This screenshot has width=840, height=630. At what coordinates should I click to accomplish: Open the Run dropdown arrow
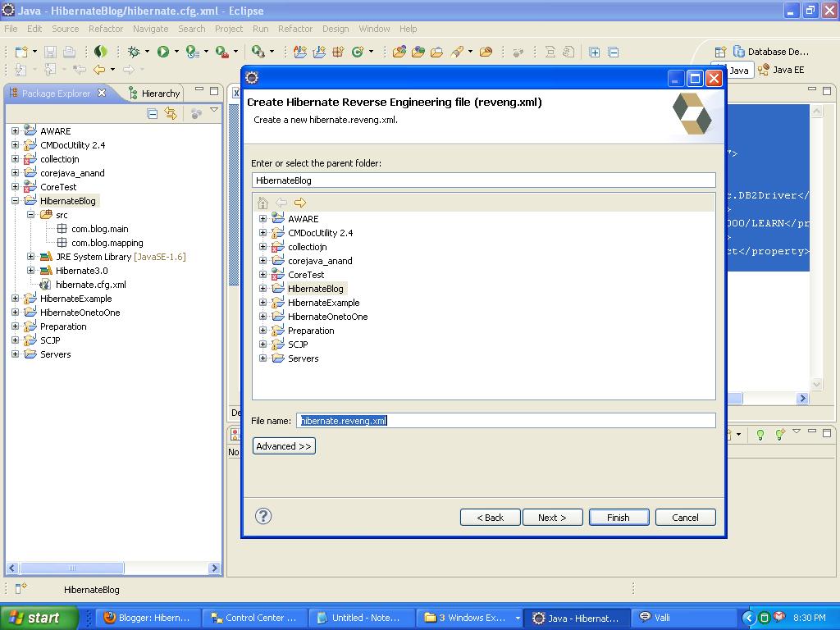176,52
